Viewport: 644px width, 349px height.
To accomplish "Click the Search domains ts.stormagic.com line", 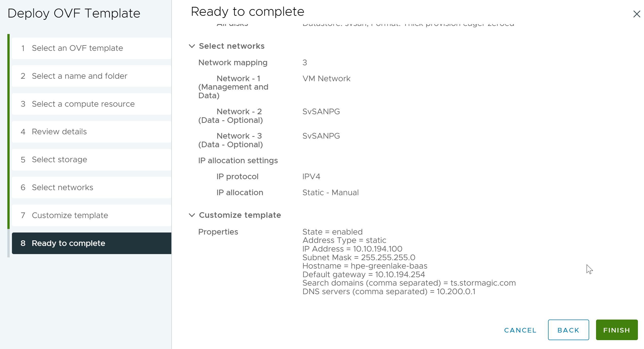I will (409, 283).
